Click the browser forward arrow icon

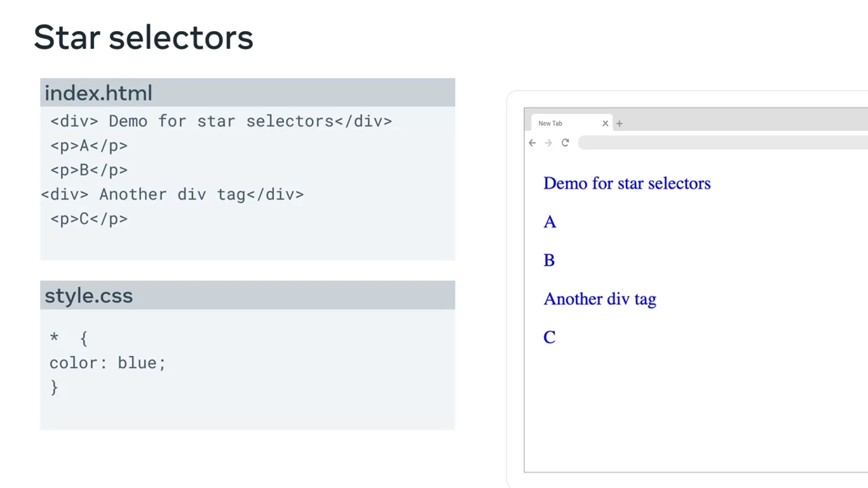point(548,143)
